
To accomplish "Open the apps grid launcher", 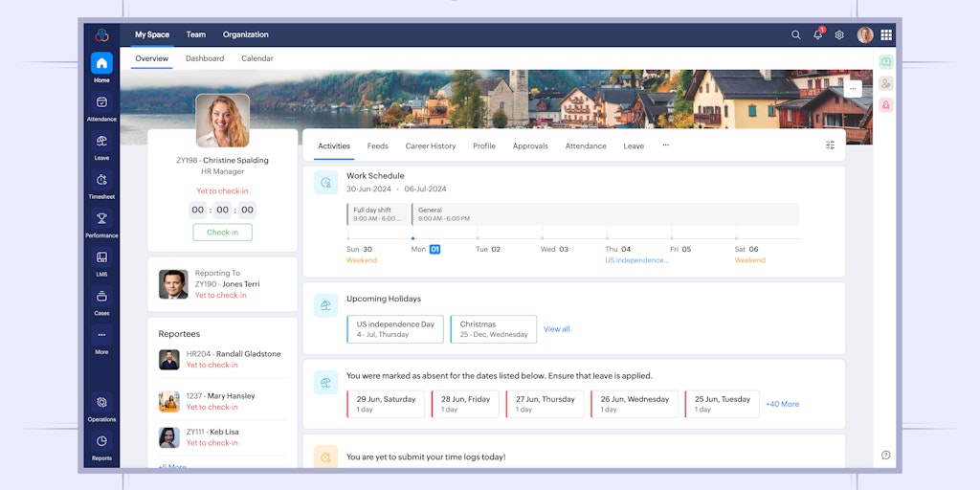I will click(x=886, y=35).
